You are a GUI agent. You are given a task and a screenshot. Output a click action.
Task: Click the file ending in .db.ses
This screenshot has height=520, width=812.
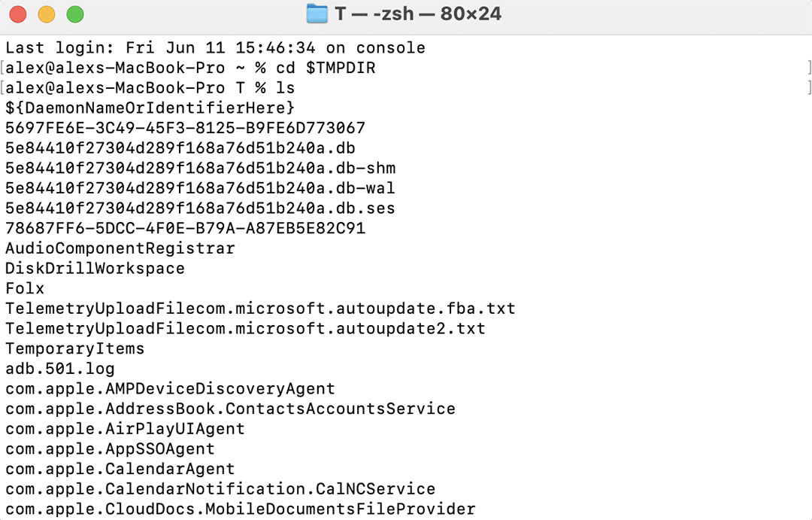pyautogui.click(x=200, y=208)
